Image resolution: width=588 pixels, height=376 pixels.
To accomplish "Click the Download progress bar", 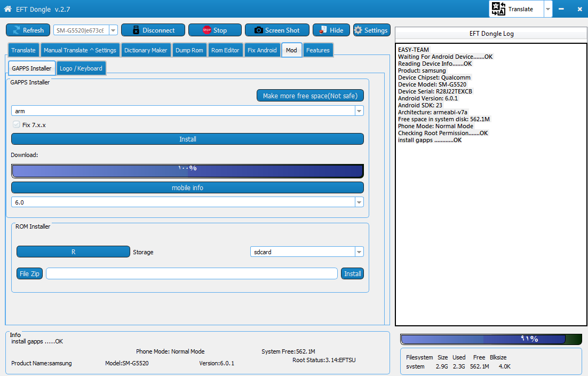I will pyautogui.click(x=187, y=171).
